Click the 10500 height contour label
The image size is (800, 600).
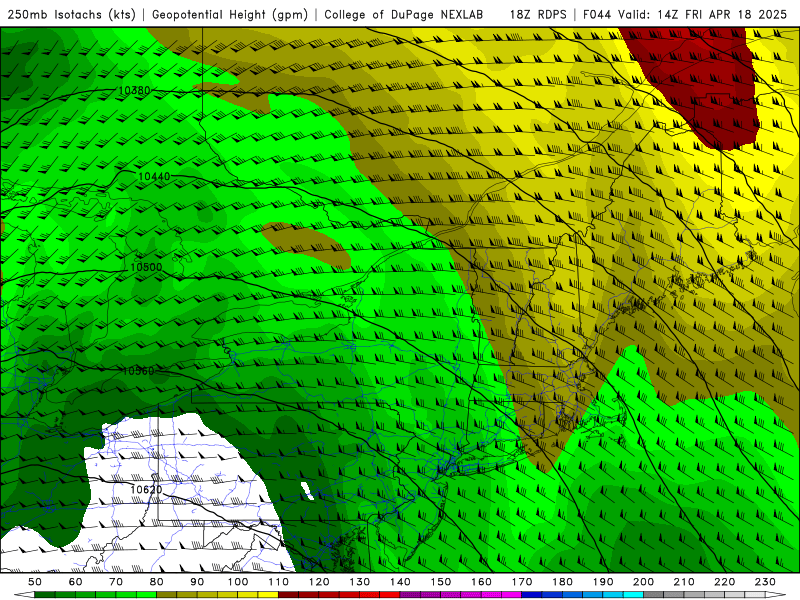pyautogui.click(x=146, y=267)
